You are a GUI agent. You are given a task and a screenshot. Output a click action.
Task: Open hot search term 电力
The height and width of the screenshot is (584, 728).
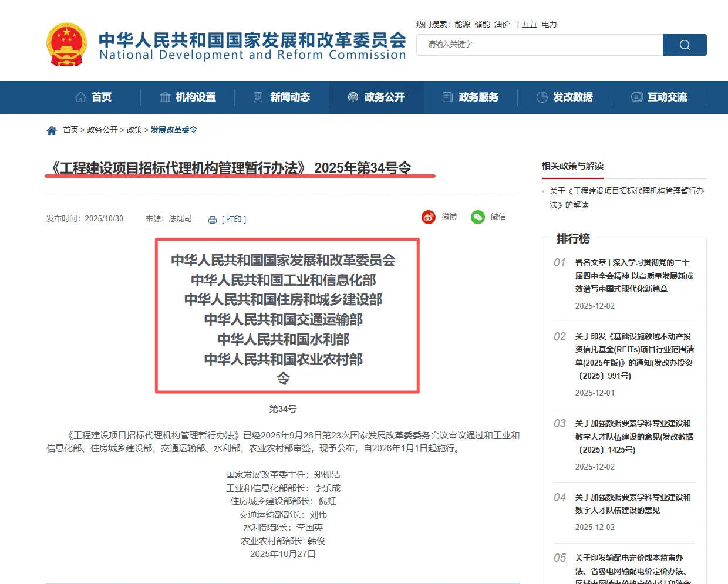[x=548, y=24]
